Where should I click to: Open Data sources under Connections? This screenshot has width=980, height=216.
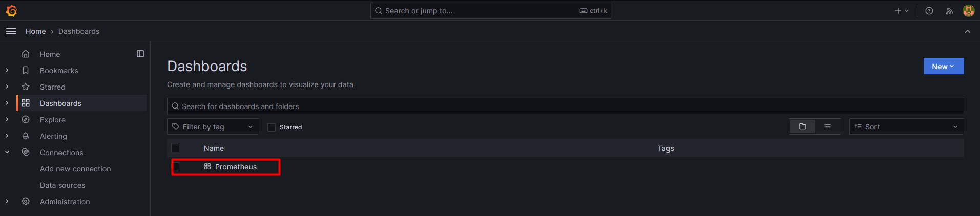[x=62, y=185]
